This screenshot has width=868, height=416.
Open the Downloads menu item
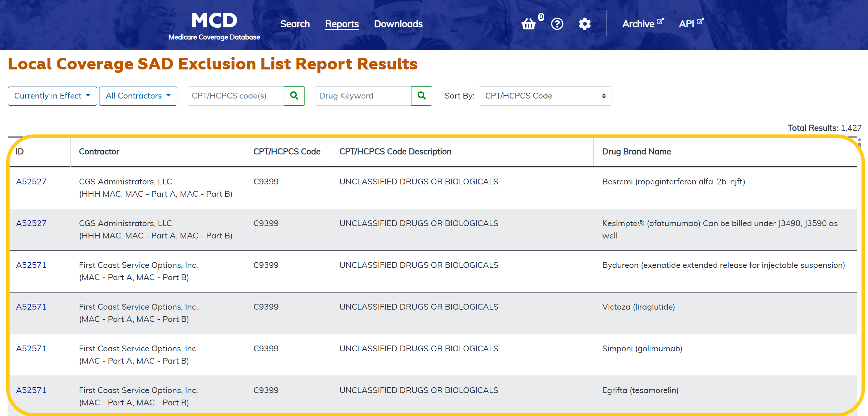398,24
